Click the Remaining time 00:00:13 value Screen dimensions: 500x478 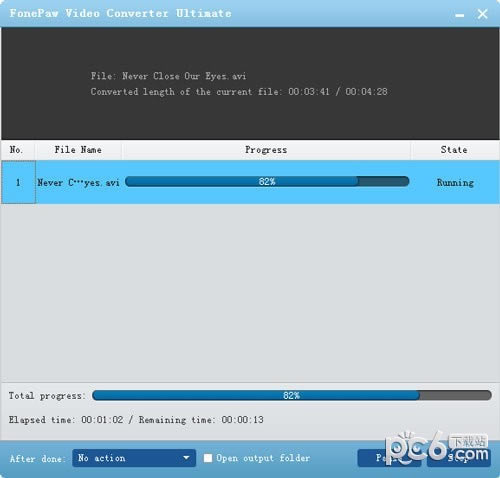243,420
